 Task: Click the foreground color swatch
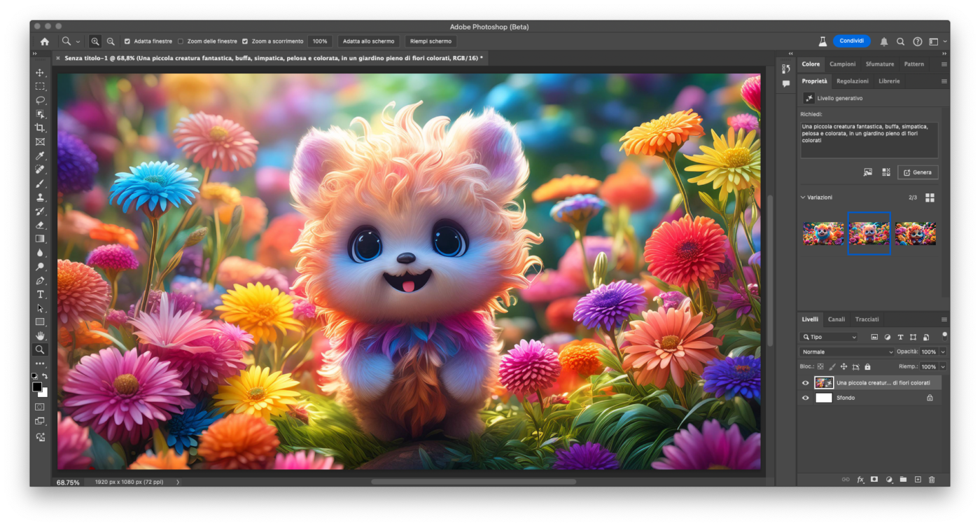point(37,387)
